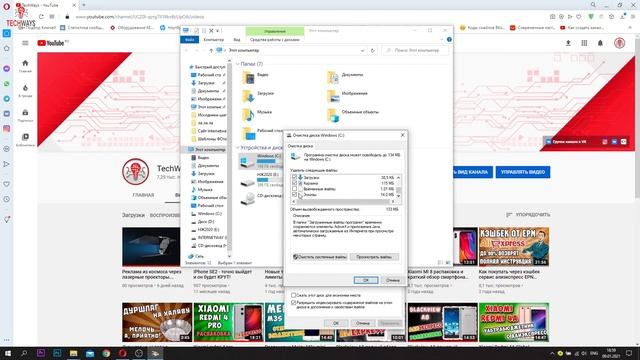
Task: Open history clock in Opera's sidebar
Action: [7, 199]
